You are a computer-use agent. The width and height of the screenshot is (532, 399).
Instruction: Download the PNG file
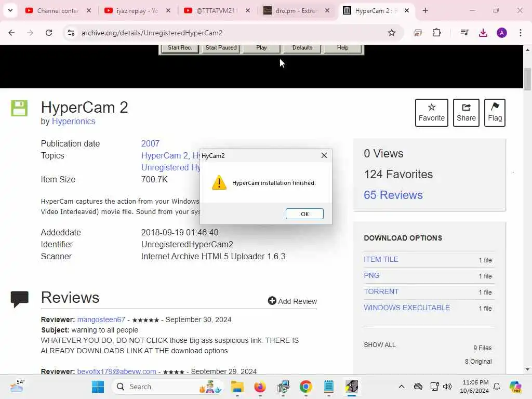point(371,275)
